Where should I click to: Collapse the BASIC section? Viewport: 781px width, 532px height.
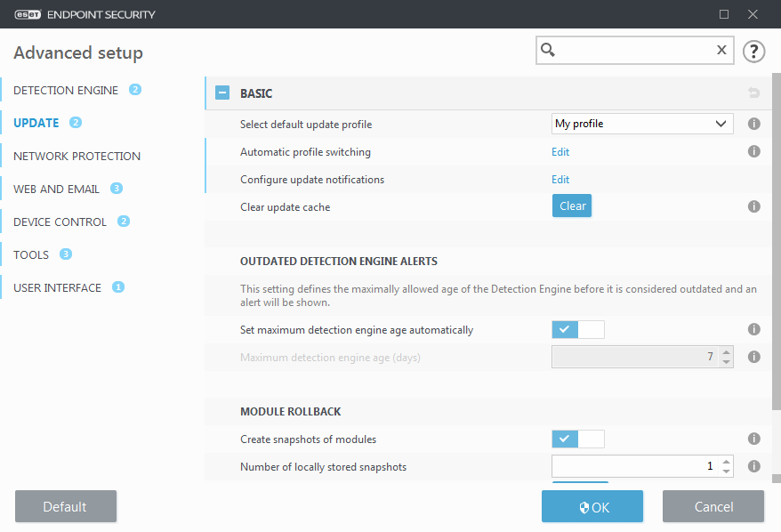click(x=222, y=93)
